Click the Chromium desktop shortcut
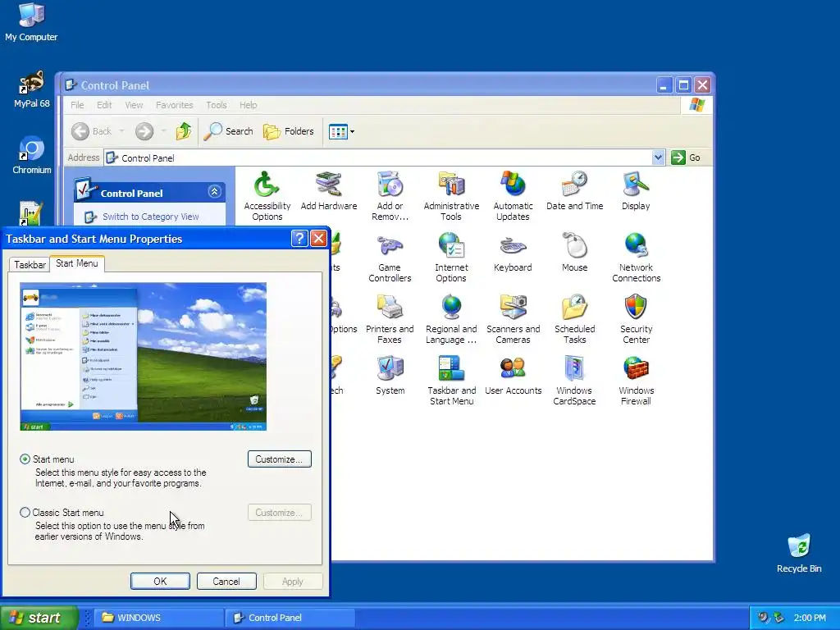Viewport: 840px width, 630px height. pos(32,155)
